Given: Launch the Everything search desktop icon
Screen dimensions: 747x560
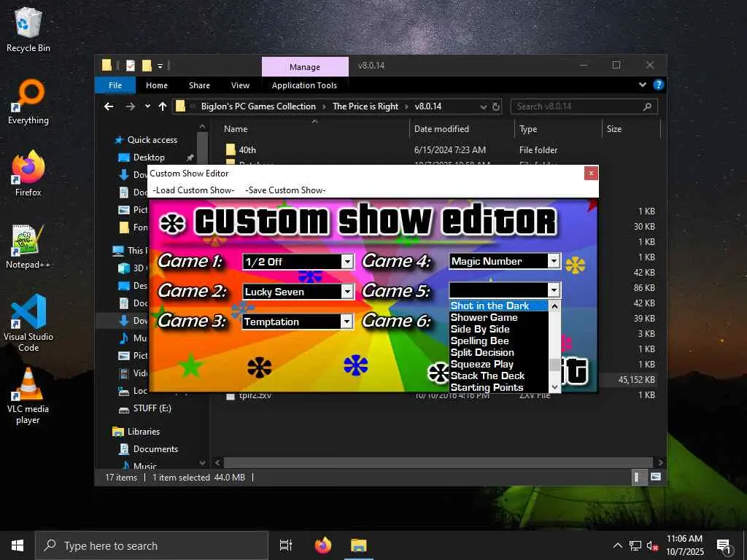Looking at the screenshot, I should pos(28,102).
